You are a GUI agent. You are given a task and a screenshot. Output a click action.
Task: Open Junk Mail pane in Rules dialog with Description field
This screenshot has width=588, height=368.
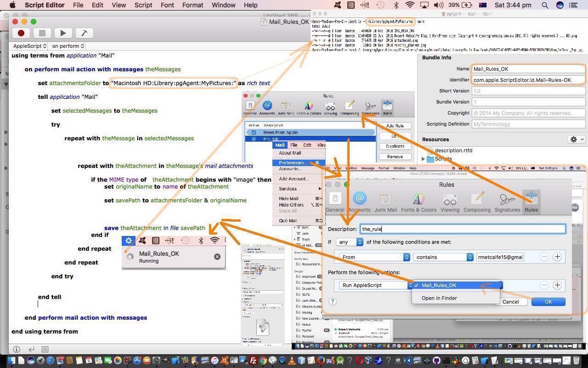[x=385, y=202]
